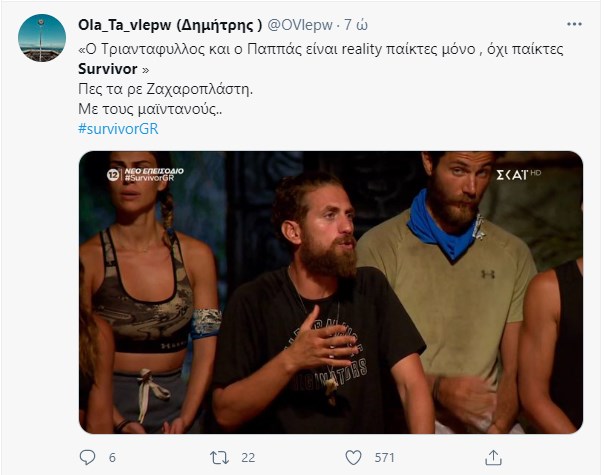This screenshot has height=475, width=604.
Task: Click the bold Survivor word in tweet
Action: point(107,69)
